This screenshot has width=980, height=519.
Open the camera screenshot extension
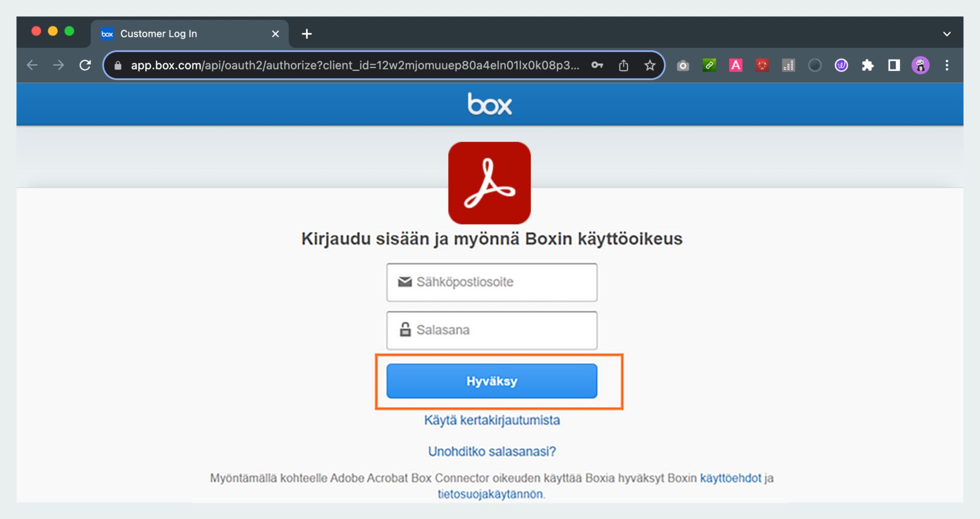[x=683, y=65]
